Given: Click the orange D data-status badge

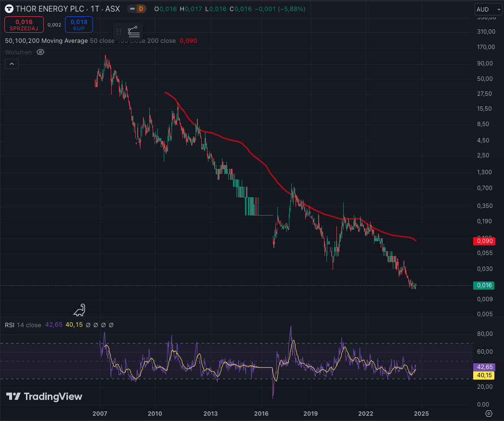Looking at the screenshot, I should click(141, 9).
